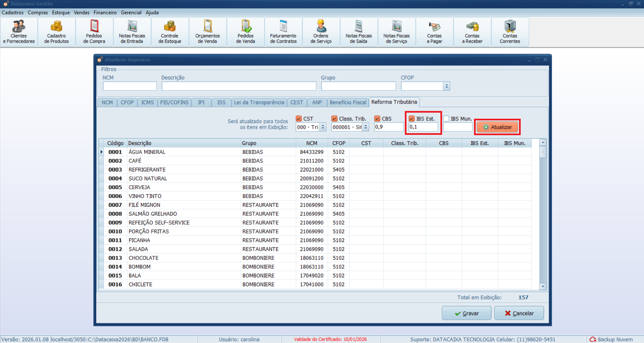Open the Financeiro menu
The height and width of the screenshot is (343, 644).
[x=105, y=12]
